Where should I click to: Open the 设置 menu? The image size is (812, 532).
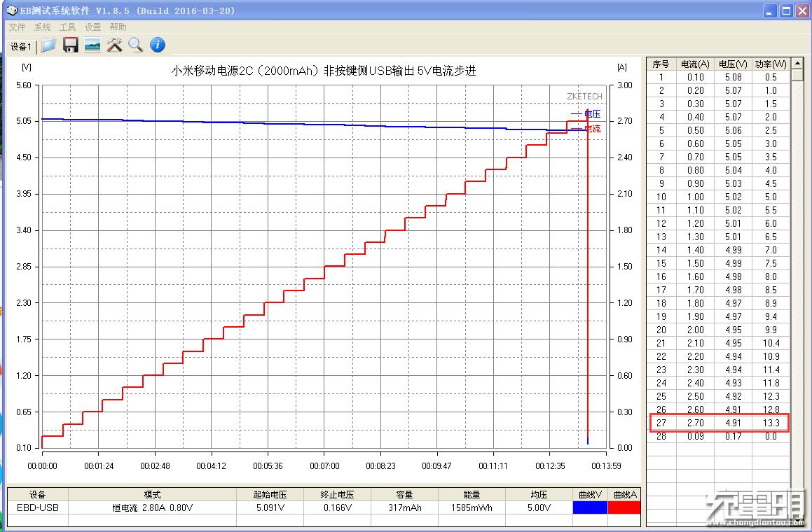(x=92, y=27)
